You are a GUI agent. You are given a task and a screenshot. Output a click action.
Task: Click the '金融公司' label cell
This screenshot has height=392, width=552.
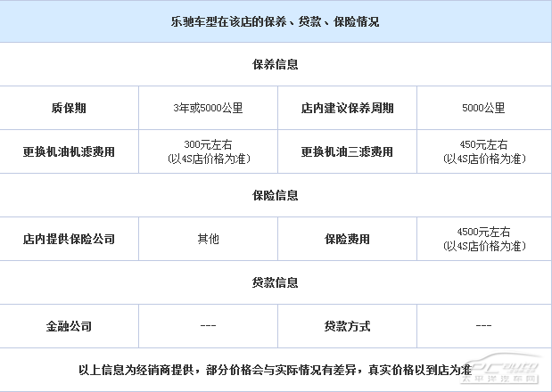[x=69, y=326]
